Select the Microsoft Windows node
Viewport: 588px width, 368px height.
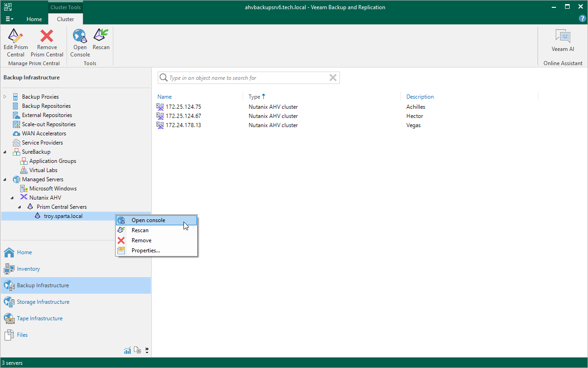(x=53, y=189)
